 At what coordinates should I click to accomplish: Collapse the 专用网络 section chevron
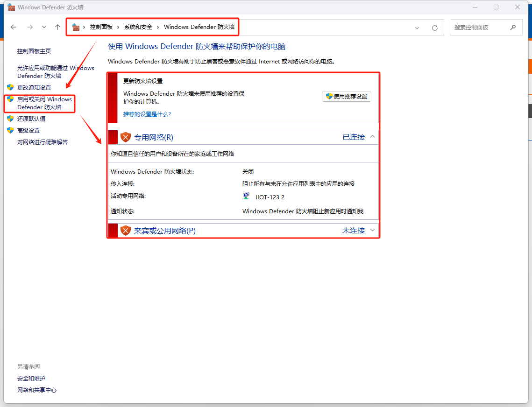pos(372,137)
